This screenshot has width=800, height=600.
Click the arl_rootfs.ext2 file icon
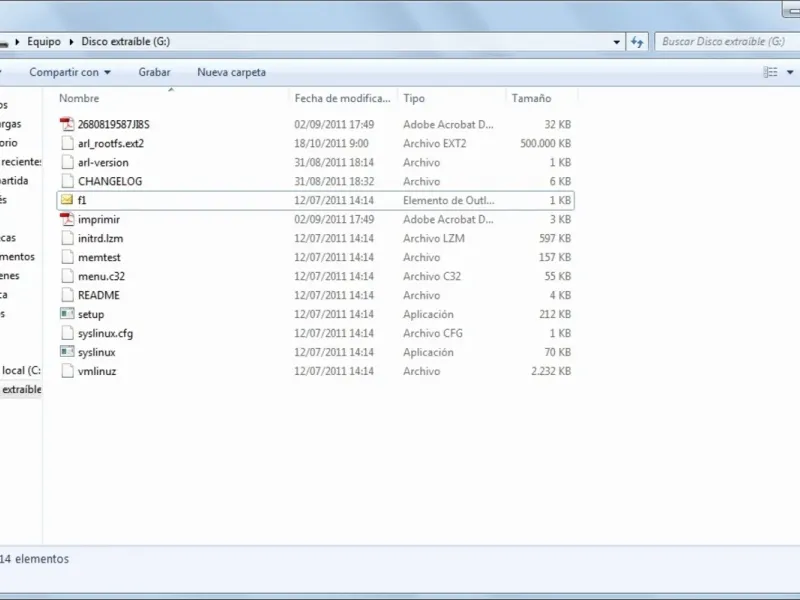(67, 143)
